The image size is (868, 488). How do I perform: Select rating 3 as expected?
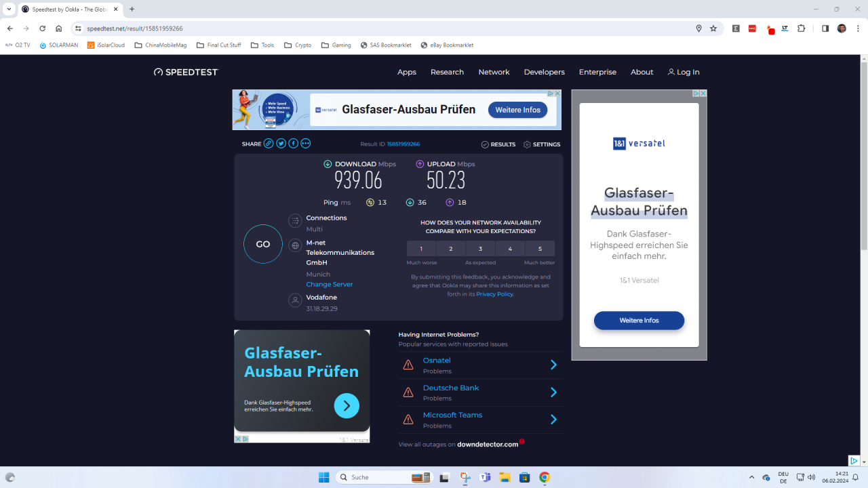pos(481,249)
